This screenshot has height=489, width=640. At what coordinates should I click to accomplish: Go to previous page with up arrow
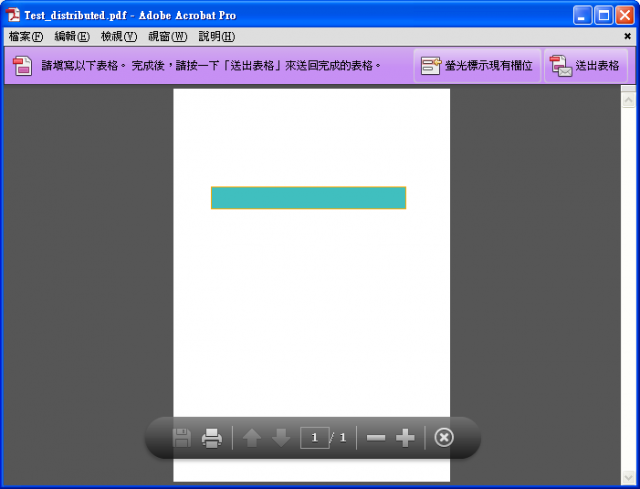(x=251, y=438)
